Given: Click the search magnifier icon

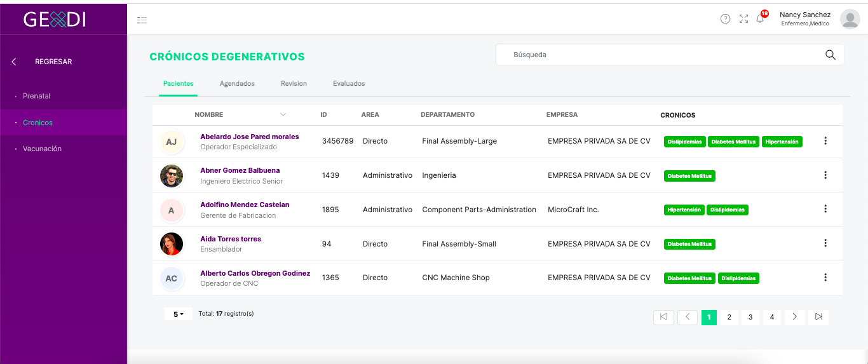Looking at the screenshot, I should (x=830, y=55).
